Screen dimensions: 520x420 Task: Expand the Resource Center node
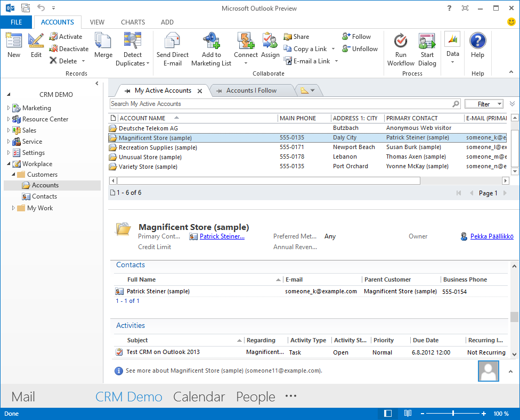(9, 119)
